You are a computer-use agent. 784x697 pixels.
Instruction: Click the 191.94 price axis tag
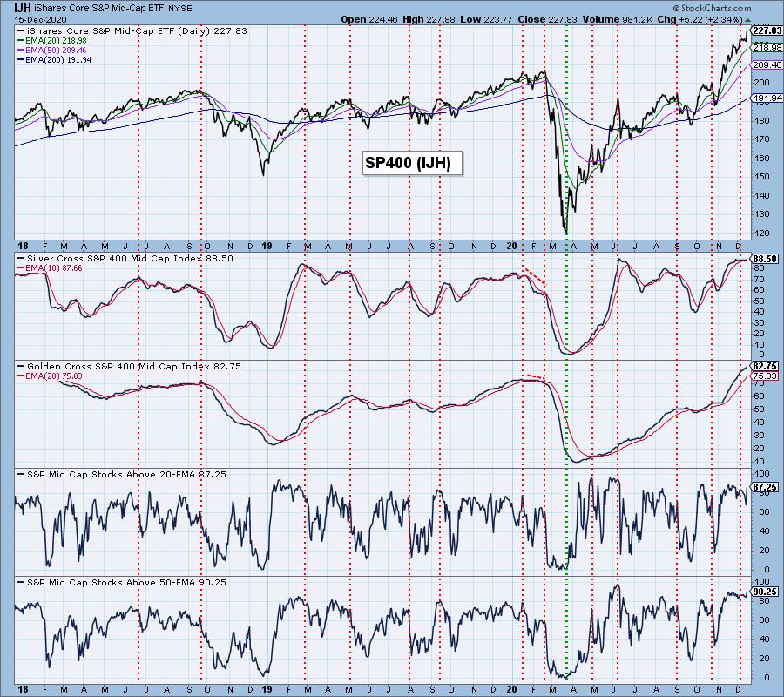coord(767,98)
